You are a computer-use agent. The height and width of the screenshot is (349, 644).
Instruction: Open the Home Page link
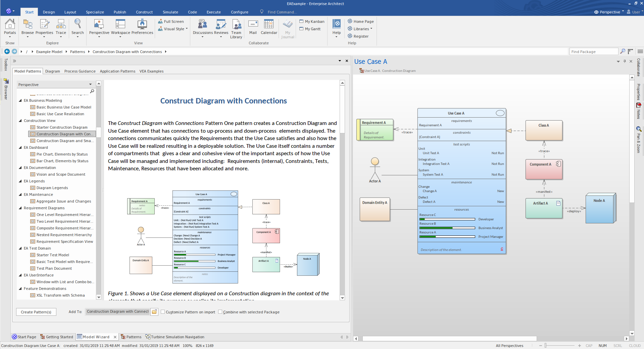(x=361, y=21)
